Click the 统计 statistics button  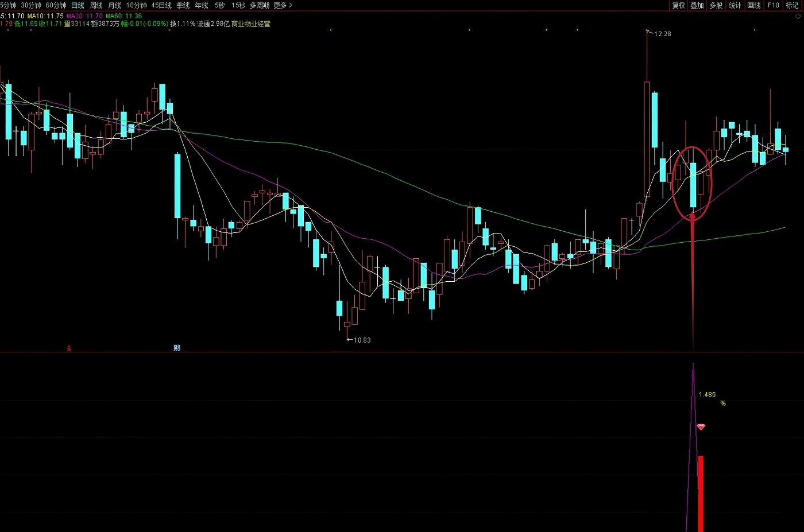(735, 5)
